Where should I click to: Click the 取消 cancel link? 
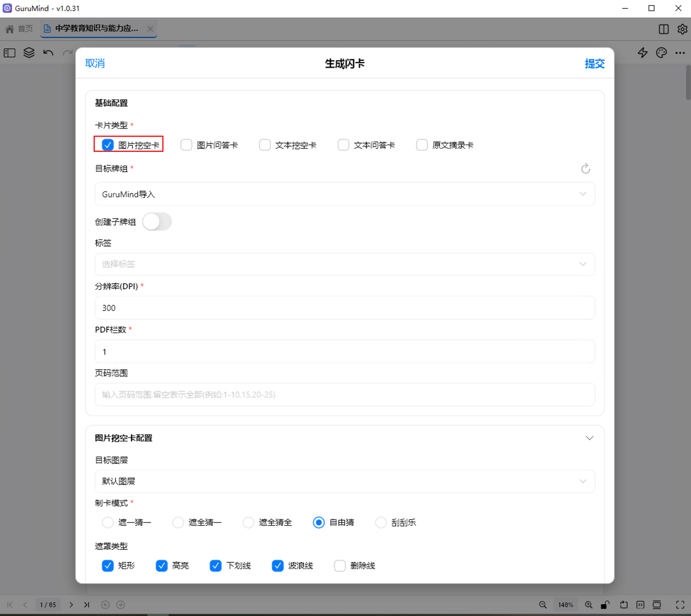click(x=95, y=64)
